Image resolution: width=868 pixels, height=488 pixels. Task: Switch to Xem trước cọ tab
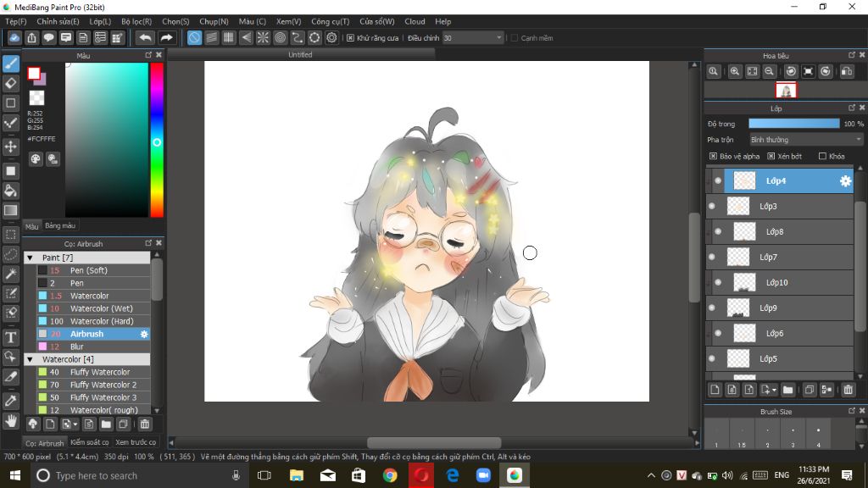pyautogui.click(x=136, y=442)
